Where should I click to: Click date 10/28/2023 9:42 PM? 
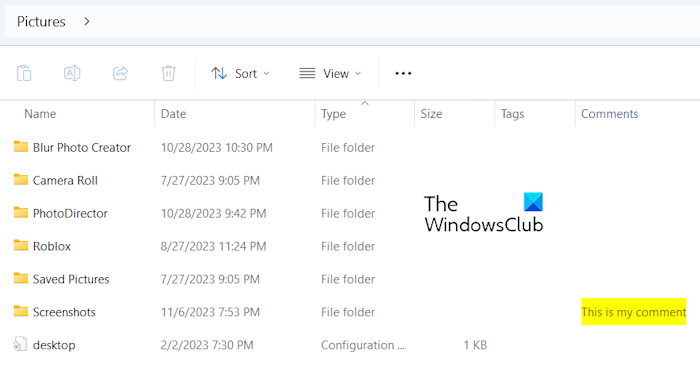(213, 213)
